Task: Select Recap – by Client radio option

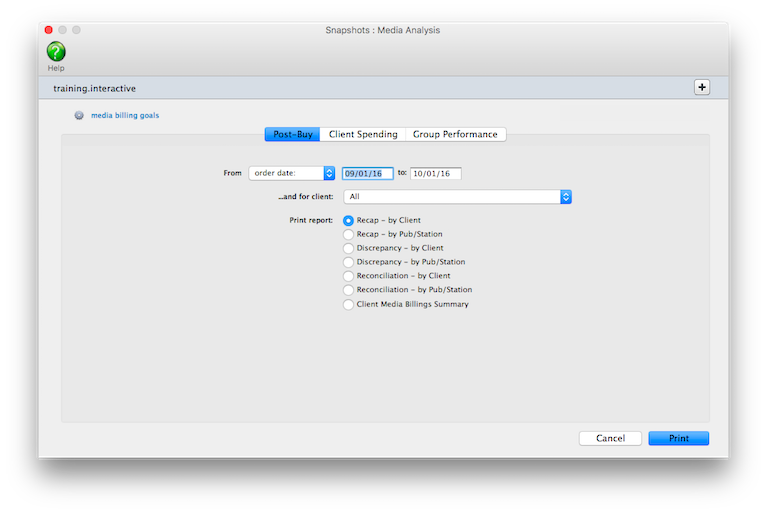Action: pyautogui.click(x=348, y=220)
